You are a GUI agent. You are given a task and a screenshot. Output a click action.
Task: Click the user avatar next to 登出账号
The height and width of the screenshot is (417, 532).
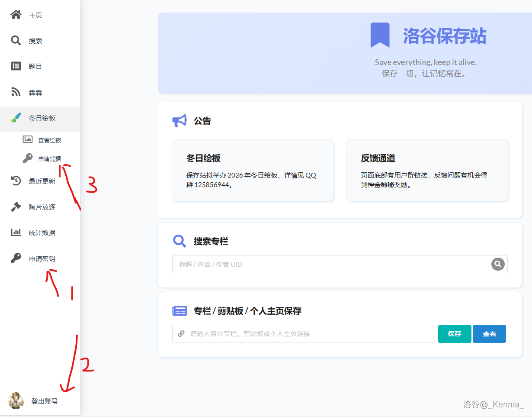coord(16,401)
